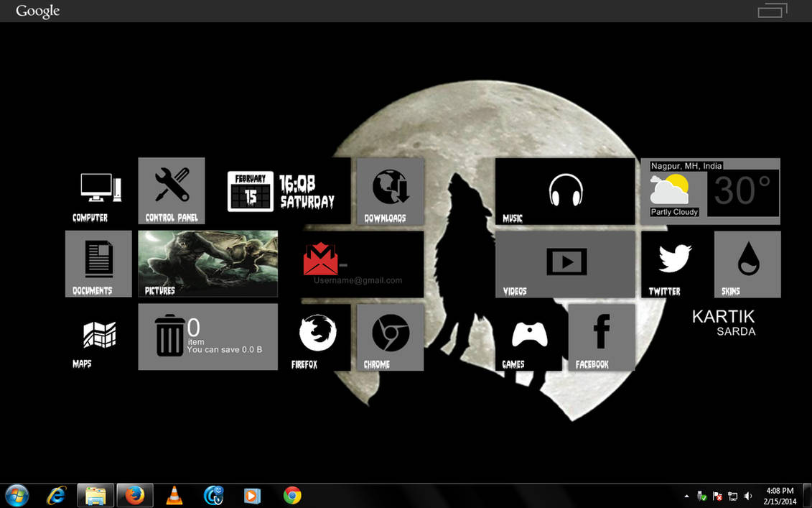Image resolution: width=812 pixels, height=508 pixels.
Task: Click the blue smiley messenger taskbar icon
Action: (x=214, y=496)
